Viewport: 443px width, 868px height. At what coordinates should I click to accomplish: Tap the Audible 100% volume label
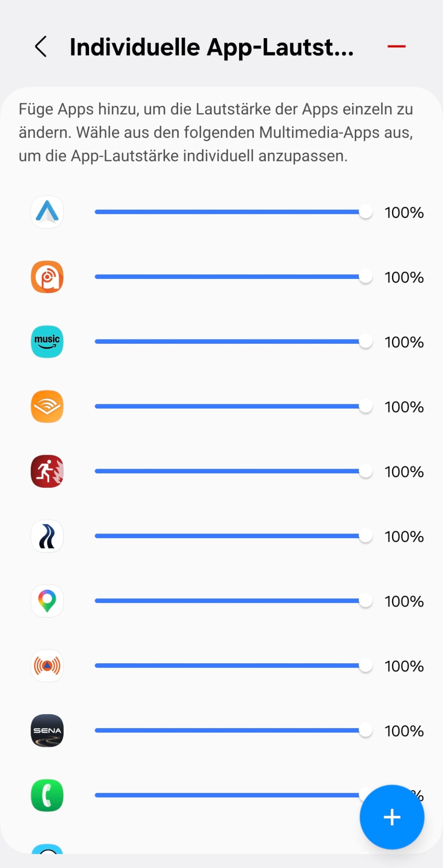[404, 407]
